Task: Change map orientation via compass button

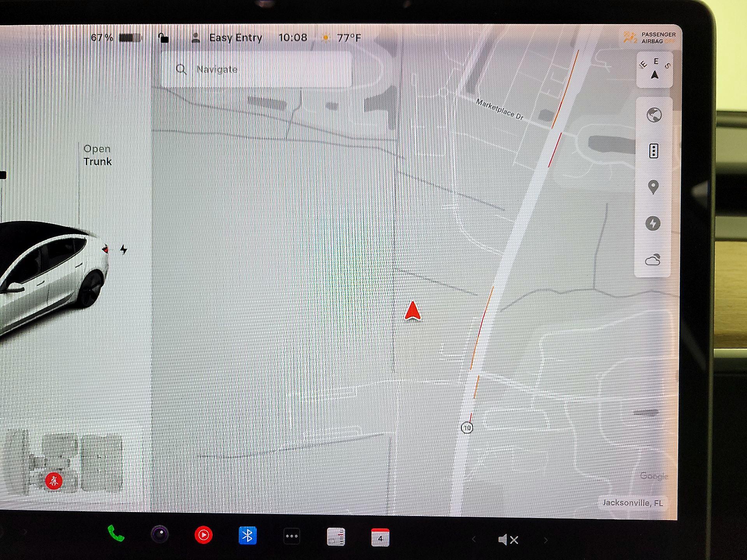Action: [x=655, y=69]
